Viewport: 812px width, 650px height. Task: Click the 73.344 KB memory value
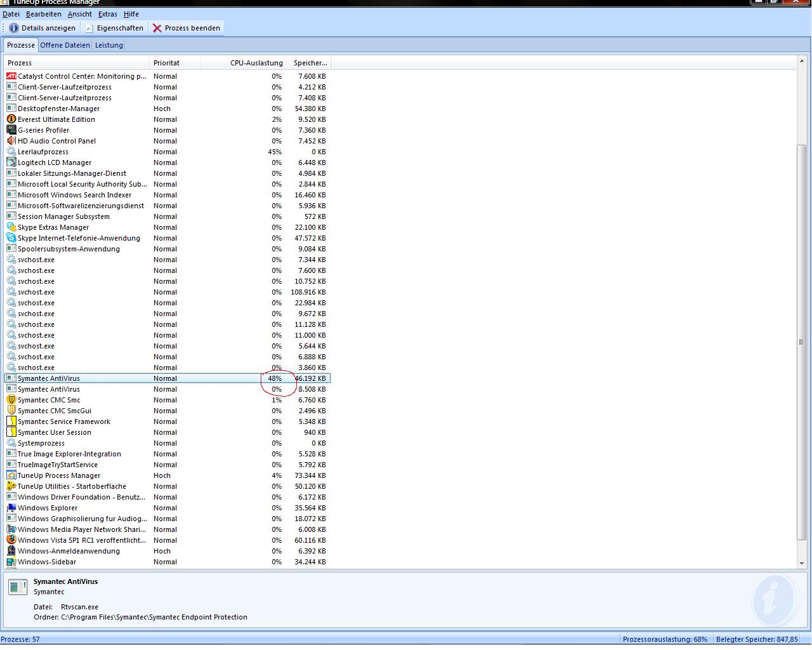[310, 475]
